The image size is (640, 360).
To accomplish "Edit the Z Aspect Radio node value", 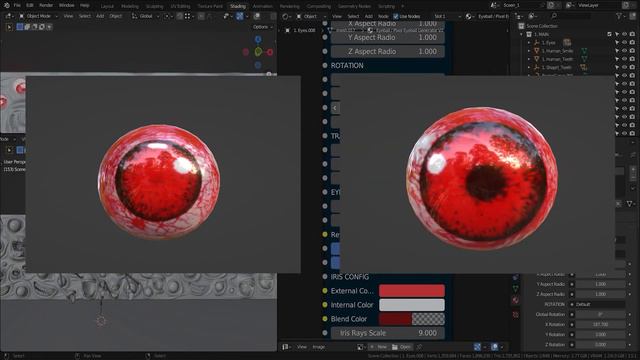I will (x=387, y=51).
